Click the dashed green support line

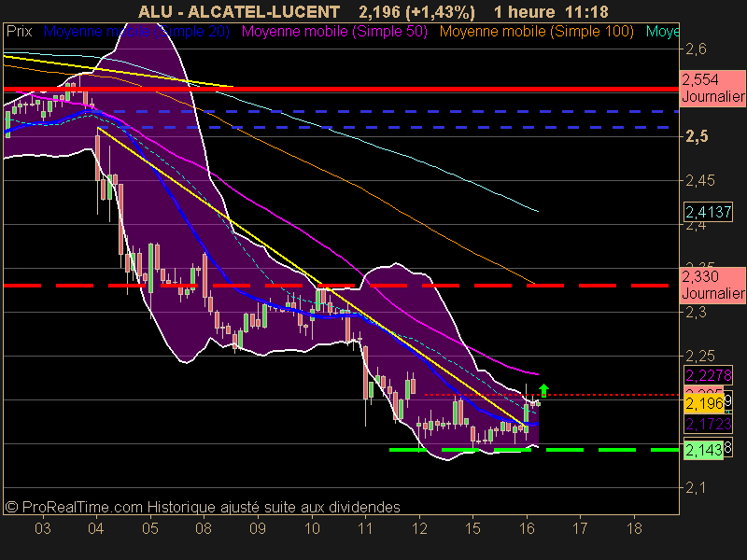pos(533,450)
